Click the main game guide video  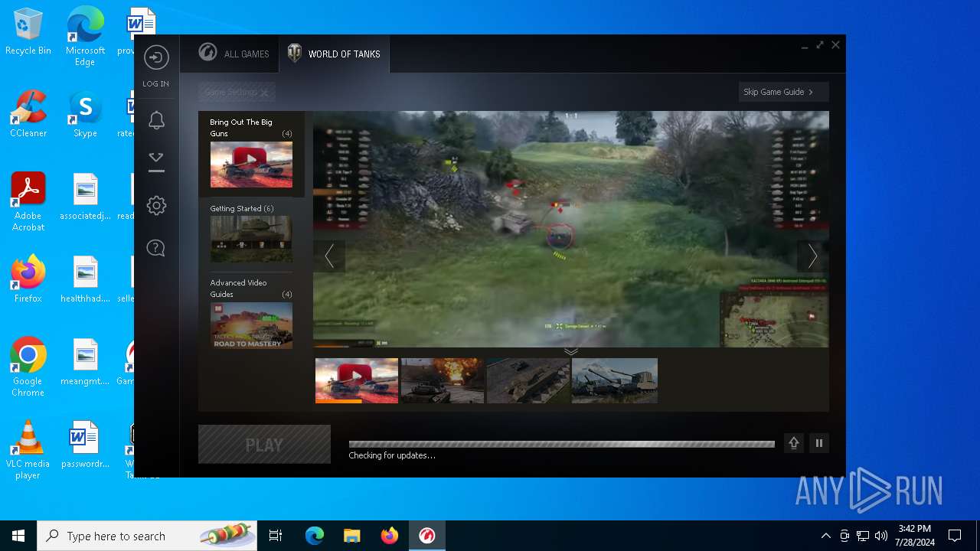[x=571, y=229]
